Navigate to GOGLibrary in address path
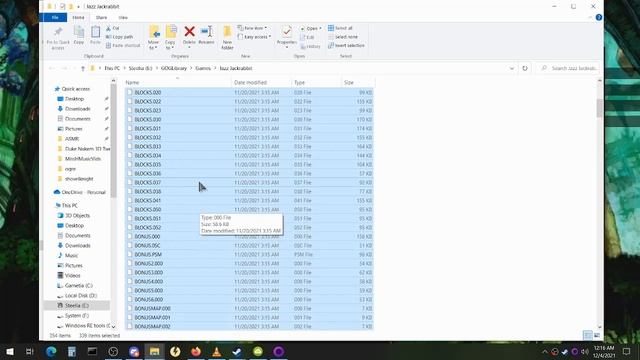This screenshot has height=360, width=640. [174, 69]
